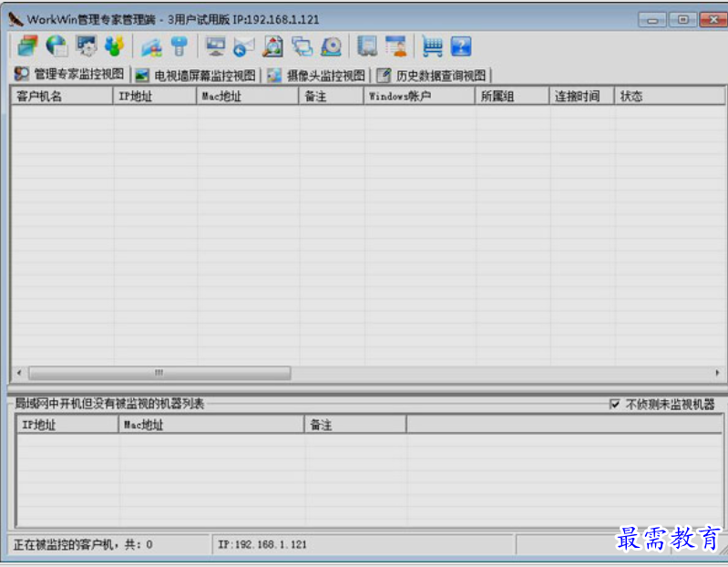Click IP地址 header in unmonitored machines list

point(67,425)
